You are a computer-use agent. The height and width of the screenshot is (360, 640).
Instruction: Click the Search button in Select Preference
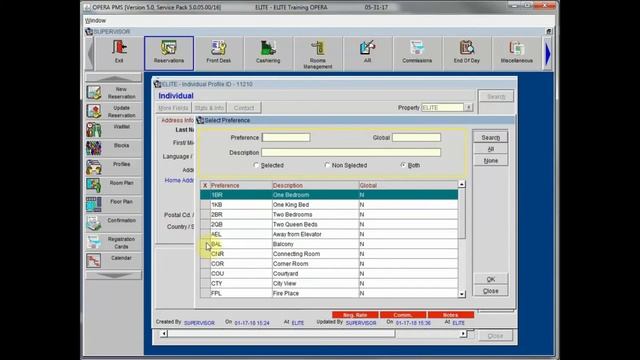[491, 138]
